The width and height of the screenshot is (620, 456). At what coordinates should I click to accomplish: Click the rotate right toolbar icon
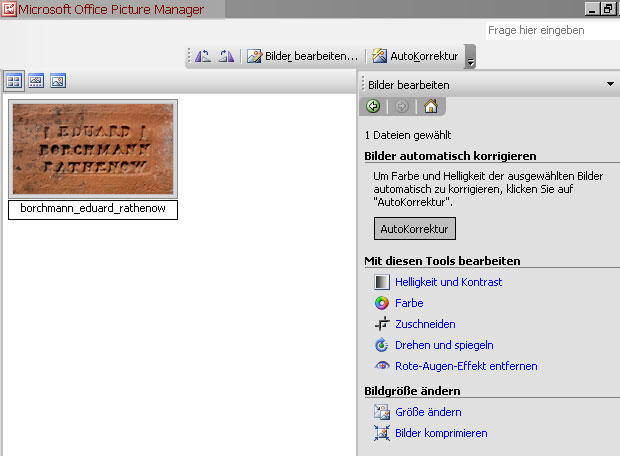tap(226, 56)
